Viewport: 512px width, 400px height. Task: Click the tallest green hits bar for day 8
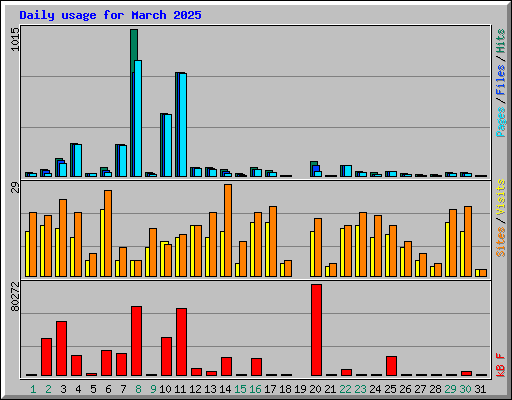click(134, 45)
